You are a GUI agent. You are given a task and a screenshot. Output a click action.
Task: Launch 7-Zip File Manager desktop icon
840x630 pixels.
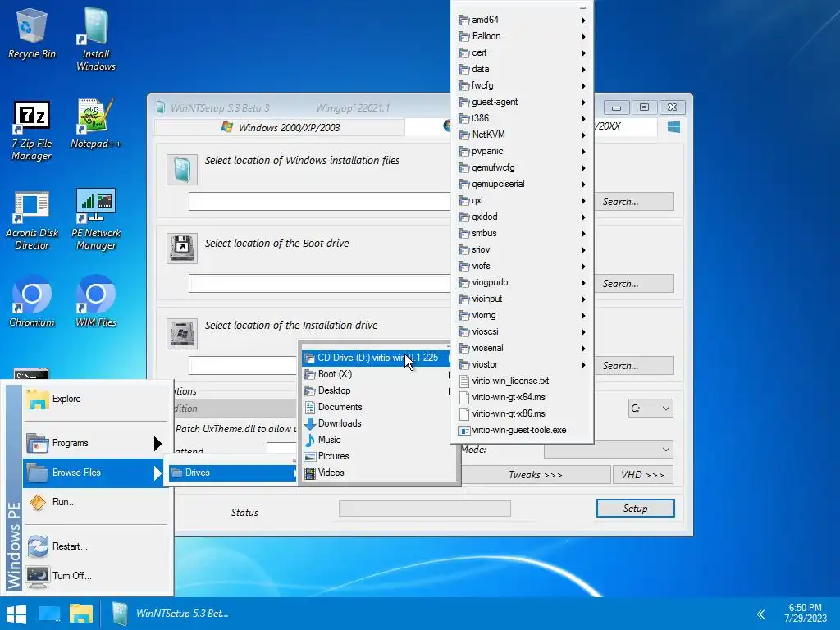[x=32, y=130]
